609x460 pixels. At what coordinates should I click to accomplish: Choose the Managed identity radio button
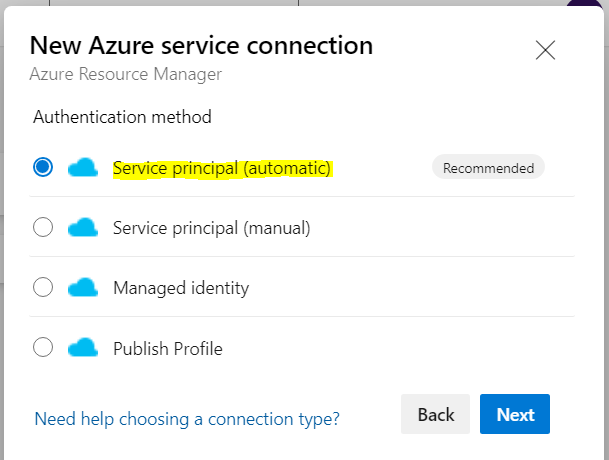(43, 288)
